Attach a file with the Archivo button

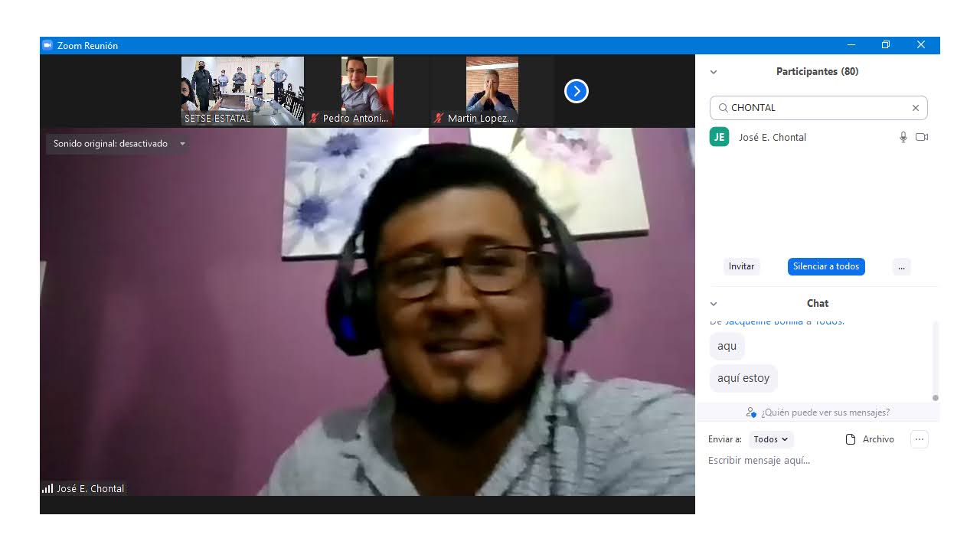pyautogui.click(x=870, y=439)
